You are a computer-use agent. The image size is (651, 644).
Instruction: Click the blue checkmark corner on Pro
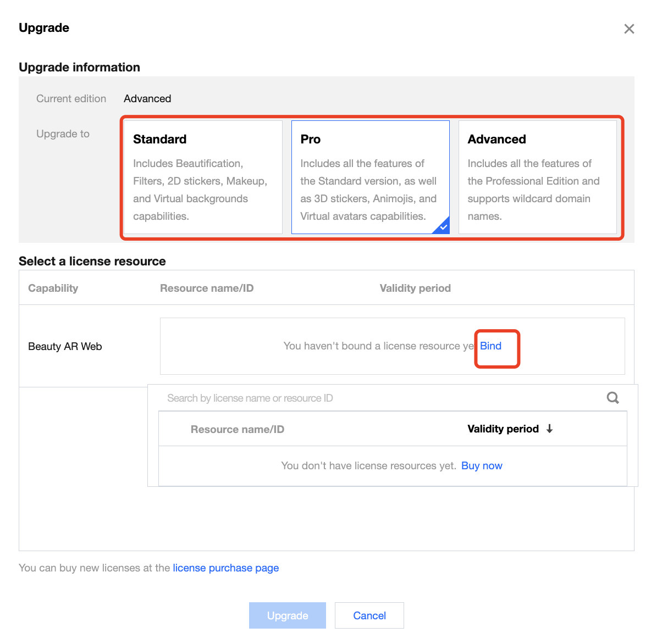[443, 226]
